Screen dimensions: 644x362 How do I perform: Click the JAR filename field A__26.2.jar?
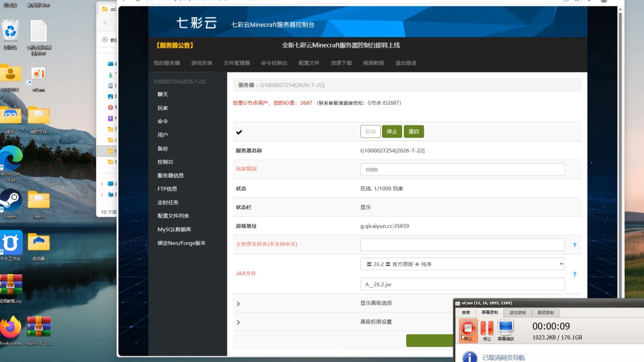click(x=462, y=284)
